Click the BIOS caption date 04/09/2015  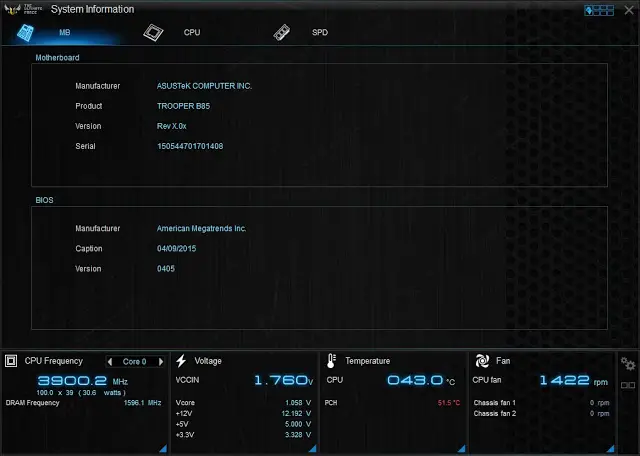tap(176, 249)
